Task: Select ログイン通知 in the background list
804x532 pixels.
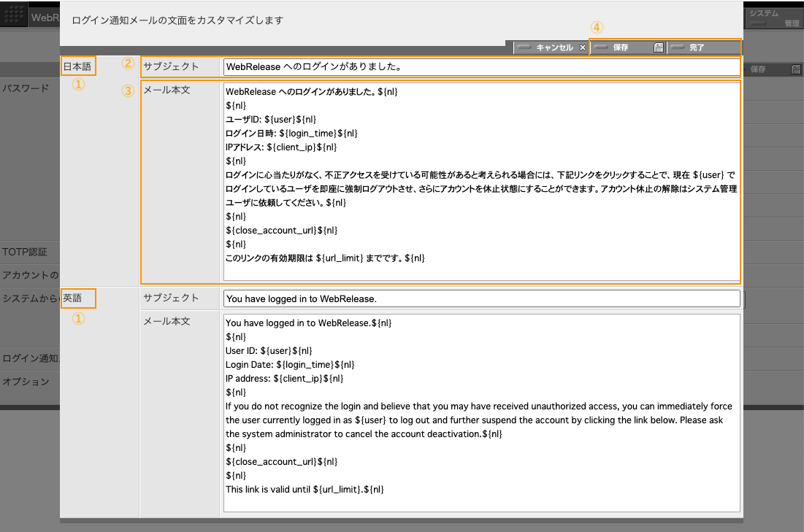Action: [29, 358]
